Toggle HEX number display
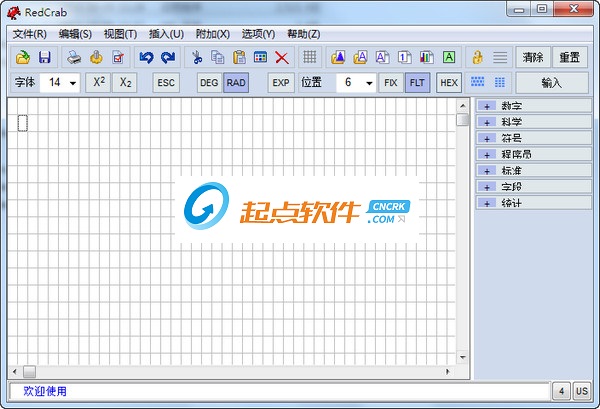 pos(449,83)
